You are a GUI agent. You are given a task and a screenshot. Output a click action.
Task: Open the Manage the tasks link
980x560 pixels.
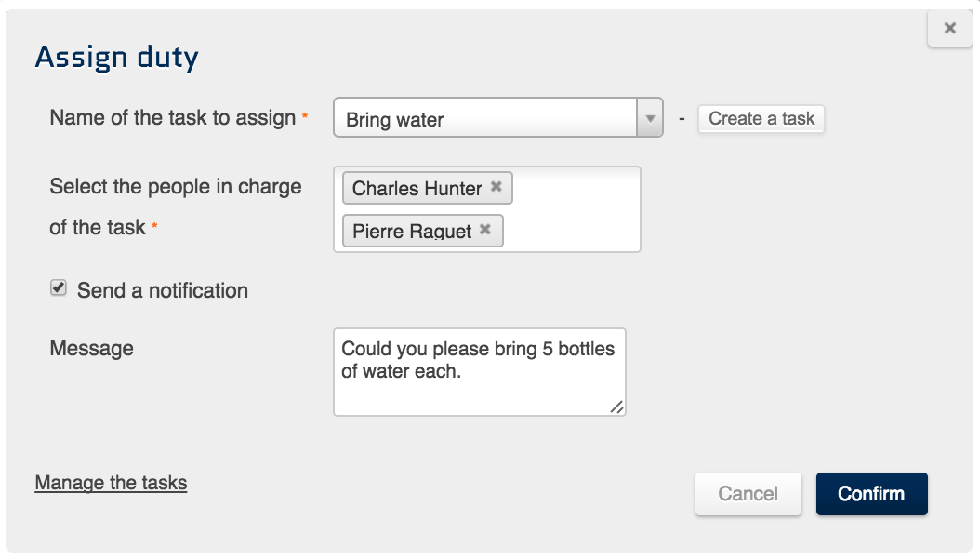(111, 483)
